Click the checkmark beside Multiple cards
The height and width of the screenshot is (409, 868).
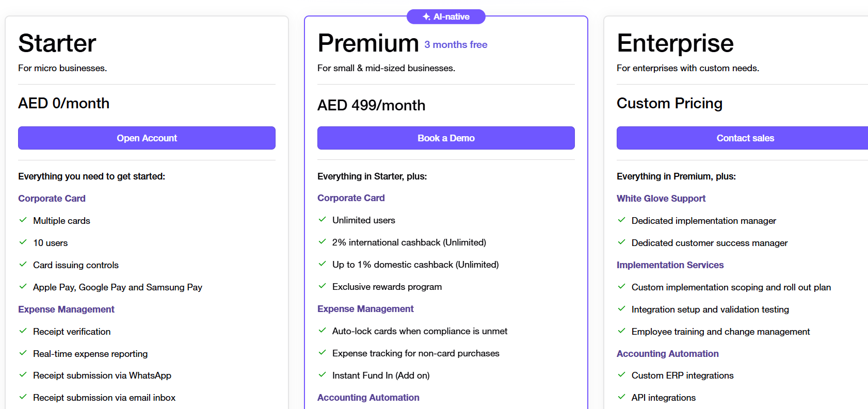[x=23, y=220]
